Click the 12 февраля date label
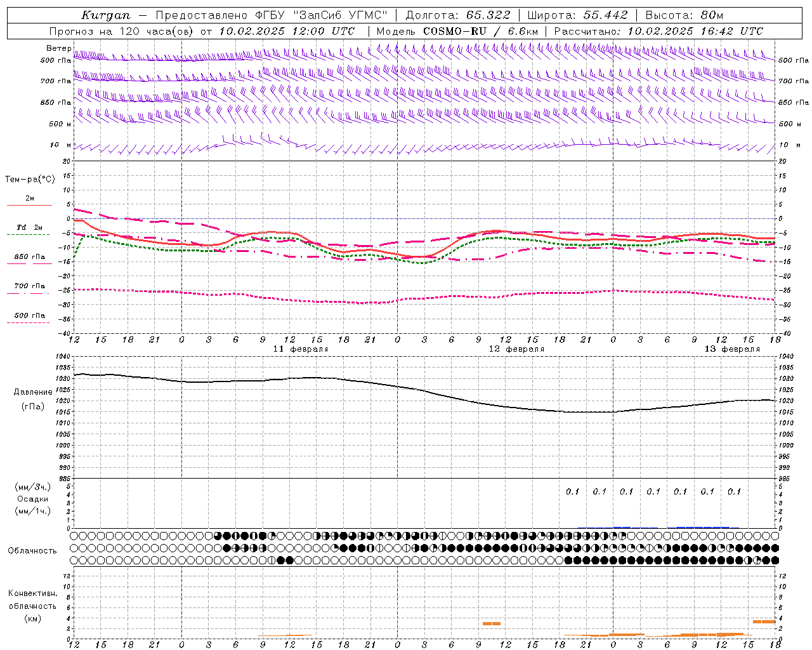 point(516,349)
